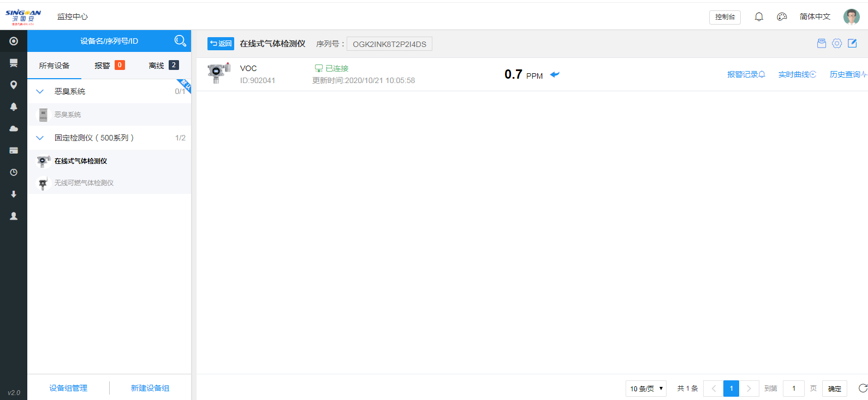Switch to the 离线 tab
Image resolution: width=868 pixels, height=400 pixels.
[x=163, y=66]
